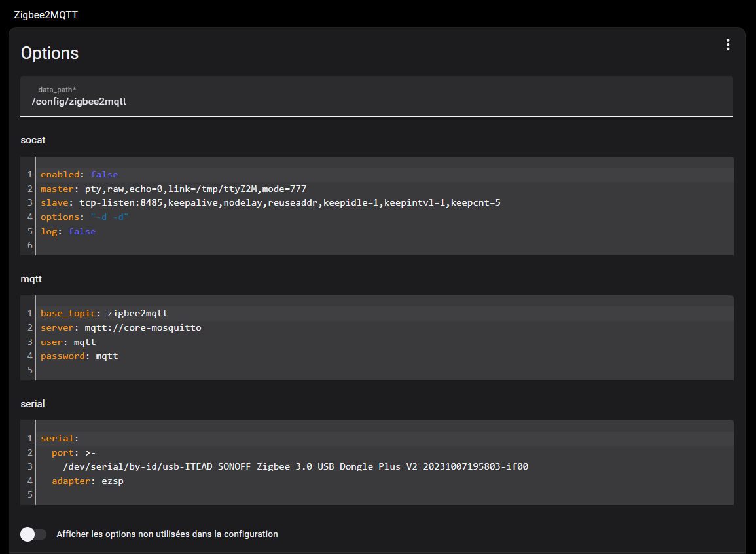The width and height of the screenshot is (756, 554).
Task: Open the three-dot options menu
Action: pyautogui.click(x=728, y=45)
